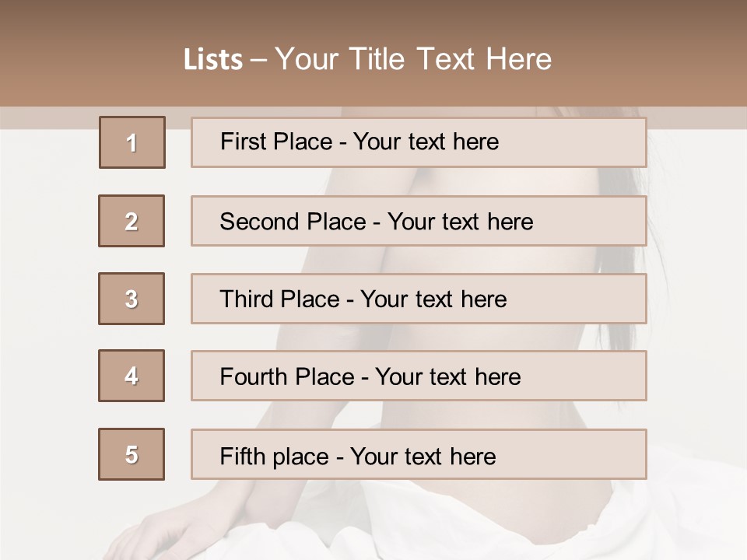Click the 'First Place' text box

coord(419,142)
